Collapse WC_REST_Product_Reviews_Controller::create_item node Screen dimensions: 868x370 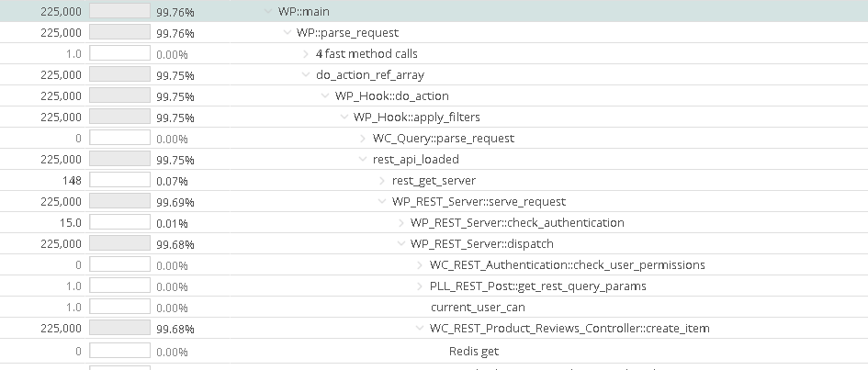click(x=420, y=329)
